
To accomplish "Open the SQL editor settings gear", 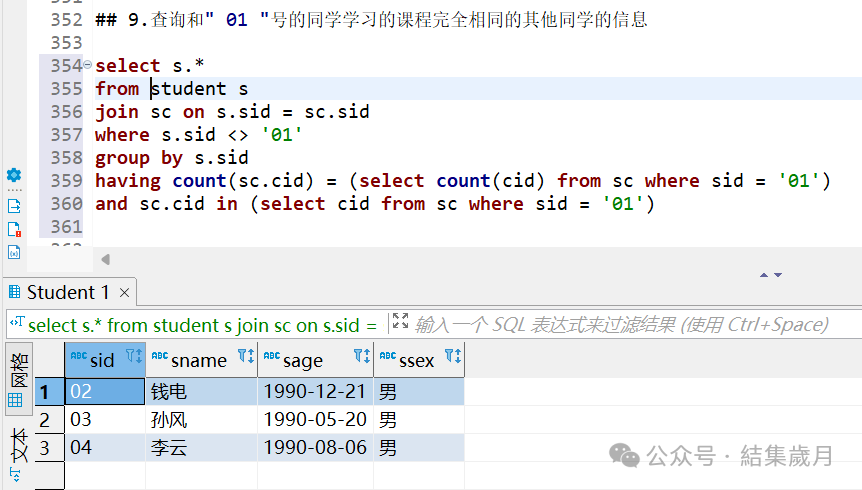I will [14, 175].
